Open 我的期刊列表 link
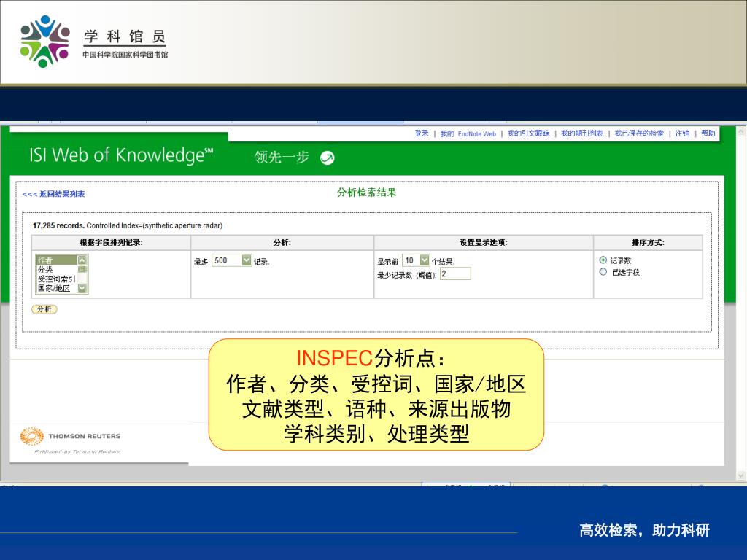Image resolution: width=747 pixels, height=560 pixels. coord(581,133)
